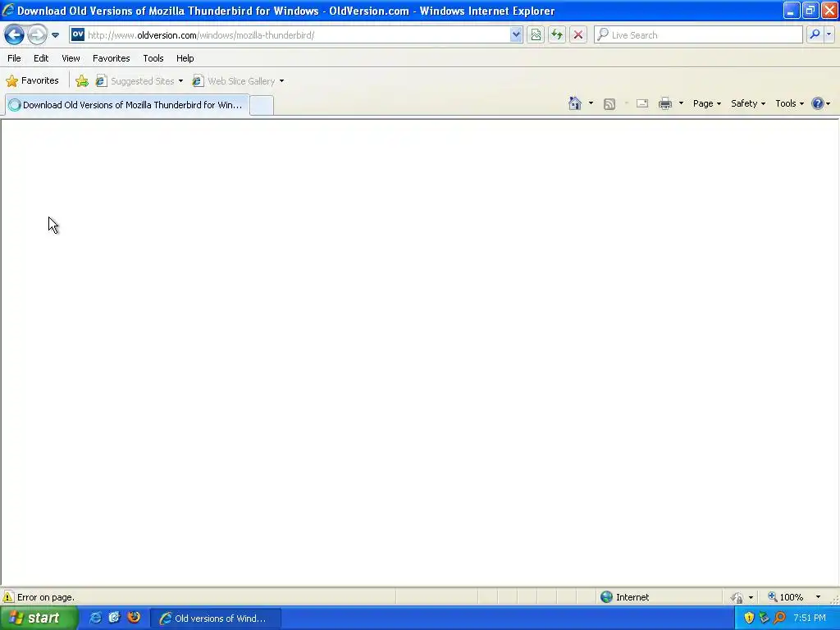Screen dimensions: 840x630
Task: Expand Suggested Sites dropdown arrow
Action: pos(180,81)
